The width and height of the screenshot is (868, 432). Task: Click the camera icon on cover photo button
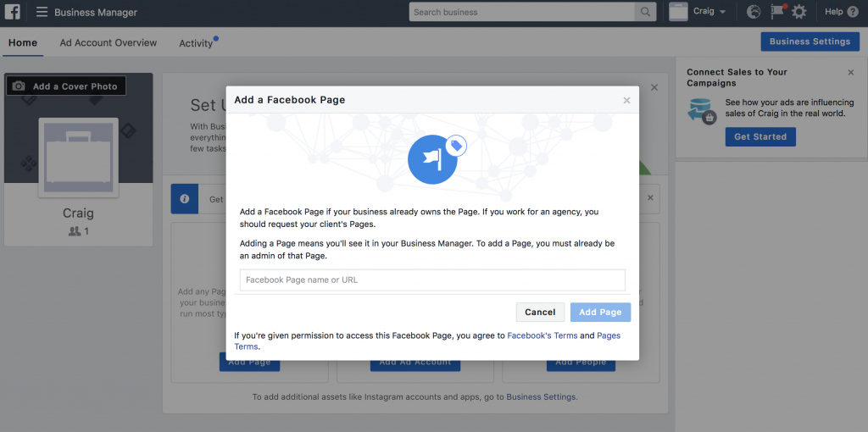(x=19, y=86)
